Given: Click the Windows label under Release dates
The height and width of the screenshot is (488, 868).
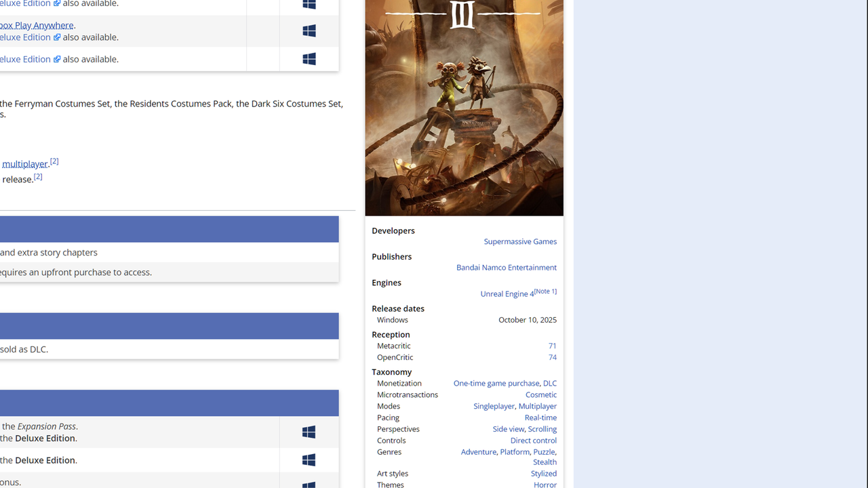Looking at the screenshot, I should click(x=393, y=320).
